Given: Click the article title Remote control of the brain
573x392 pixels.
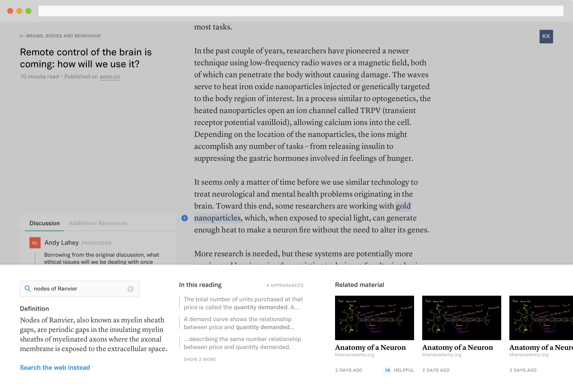Looking at the screenshot, I should [x=86, y=58].
